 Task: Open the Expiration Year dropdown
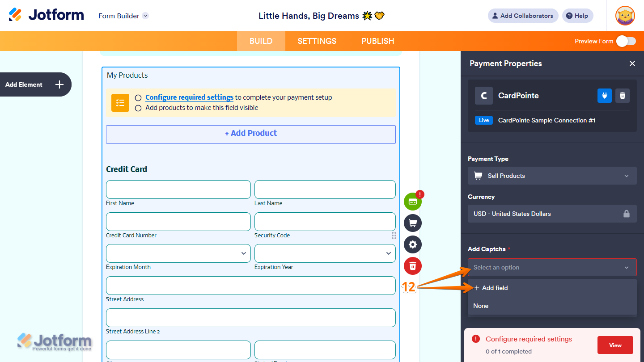click(325, 253)
